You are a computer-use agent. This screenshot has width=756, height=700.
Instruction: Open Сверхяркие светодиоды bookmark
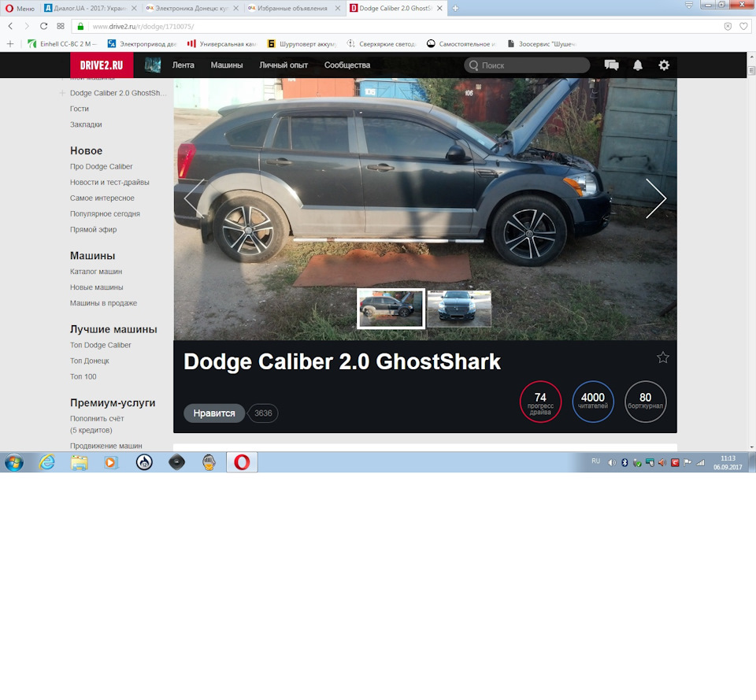(381, 44)
